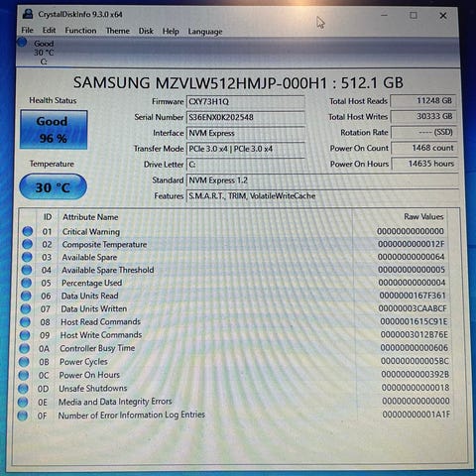The height and width of the screenshot is (476, 476).
Task: Click the 30 °C temperature button
Action: (53, 187)
